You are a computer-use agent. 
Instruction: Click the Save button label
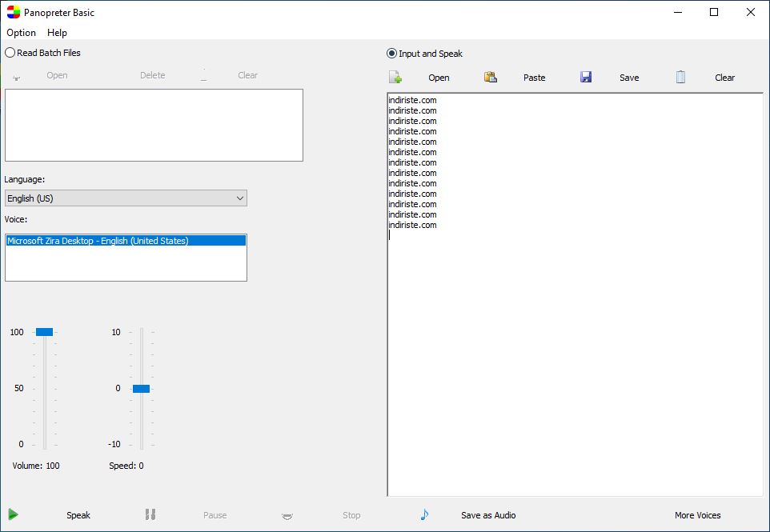click(x=629, y=78)
